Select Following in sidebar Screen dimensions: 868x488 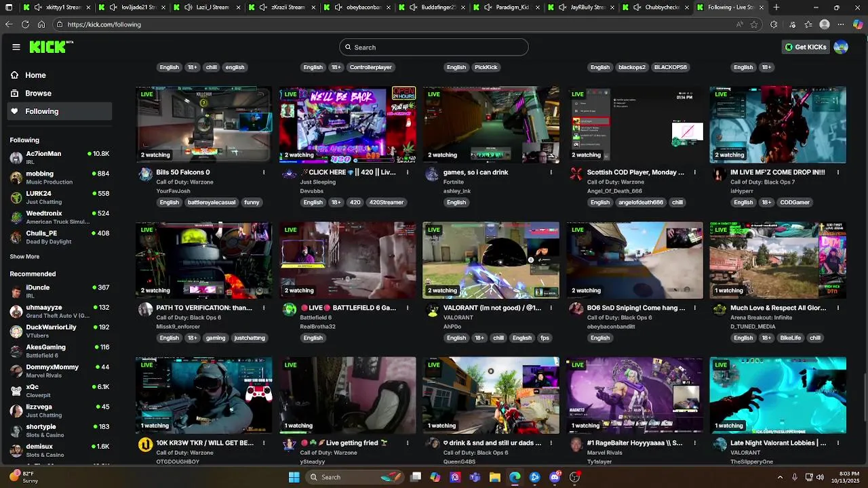60,111
